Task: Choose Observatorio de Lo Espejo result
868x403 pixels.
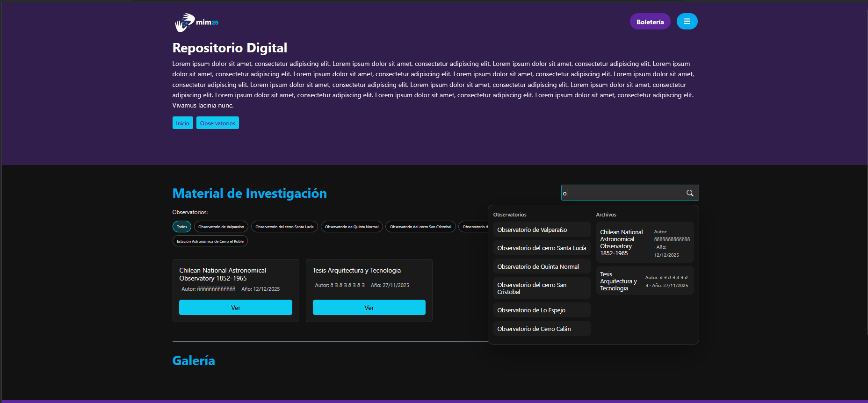Action: point(542,310)
